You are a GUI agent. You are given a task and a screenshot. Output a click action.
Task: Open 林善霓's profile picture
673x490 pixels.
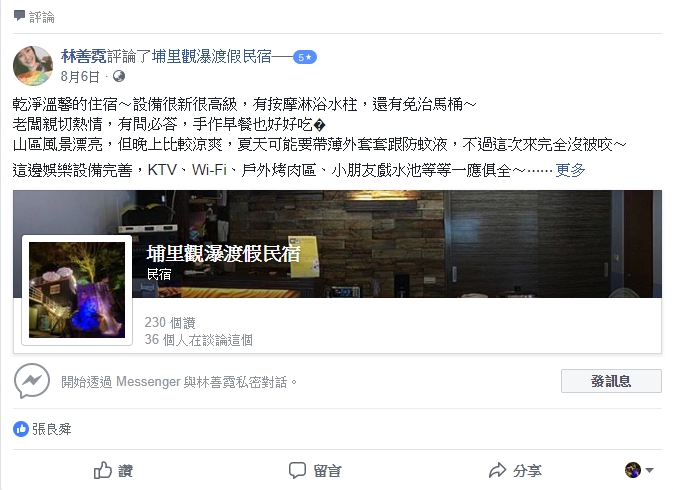pos(33,66)
